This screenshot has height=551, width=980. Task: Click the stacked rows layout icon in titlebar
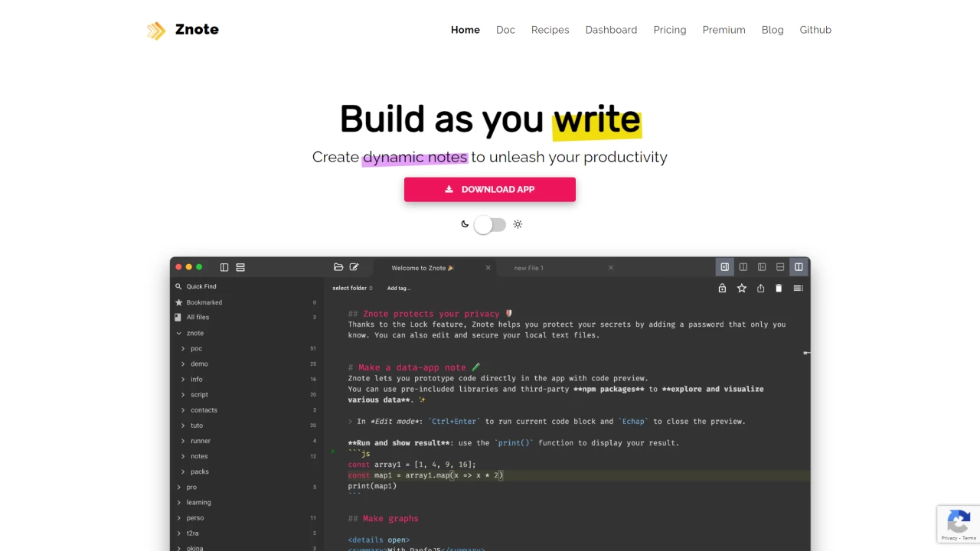tap(240, 267)
